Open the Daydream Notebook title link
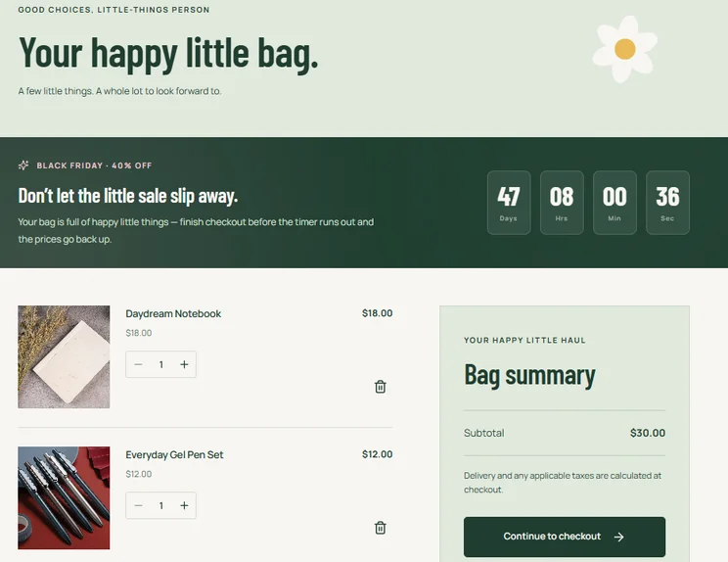 tap(173, 314)
